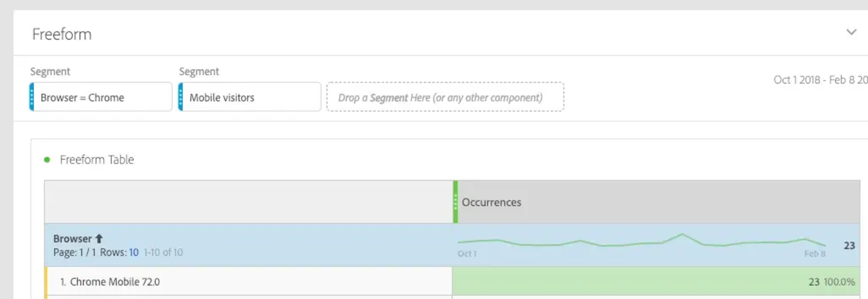Click the yellow edge of the Chrome Mobile row
The image size is (868, 299).
pyautogui.click(x=46, y=282)
